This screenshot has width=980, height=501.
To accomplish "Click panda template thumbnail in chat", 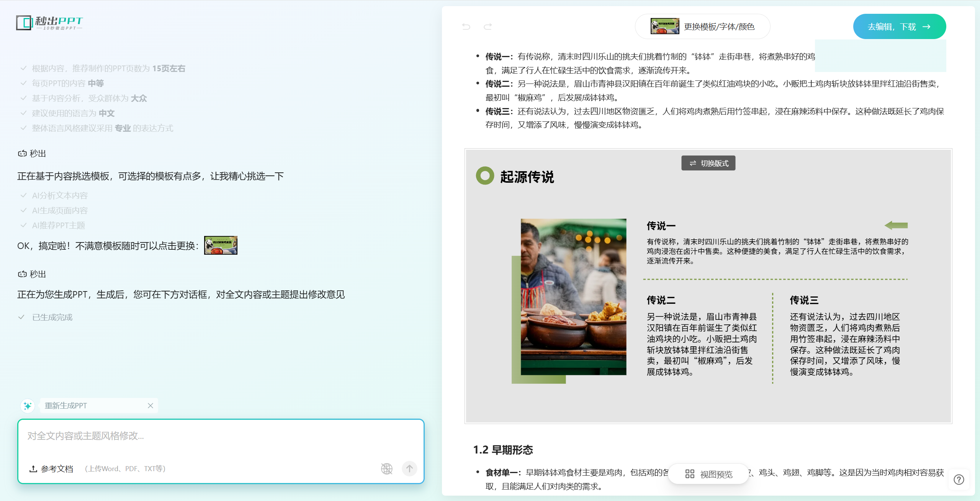I will click(221, 245).
